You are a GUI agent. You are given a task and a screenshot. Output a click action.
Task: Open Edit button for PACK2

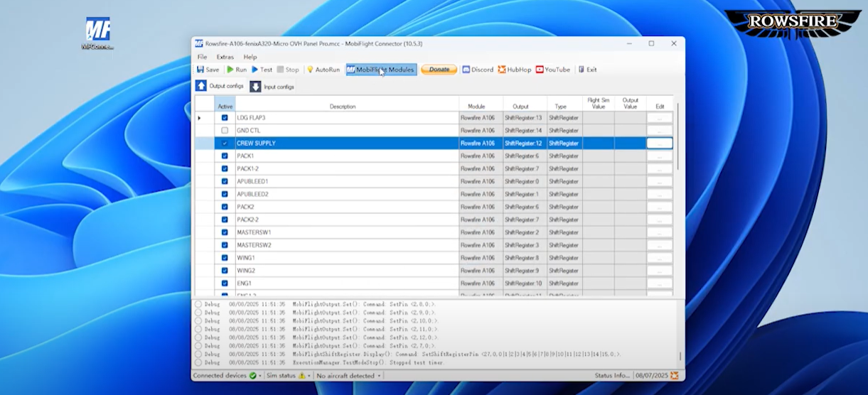[x=660, y=207]
